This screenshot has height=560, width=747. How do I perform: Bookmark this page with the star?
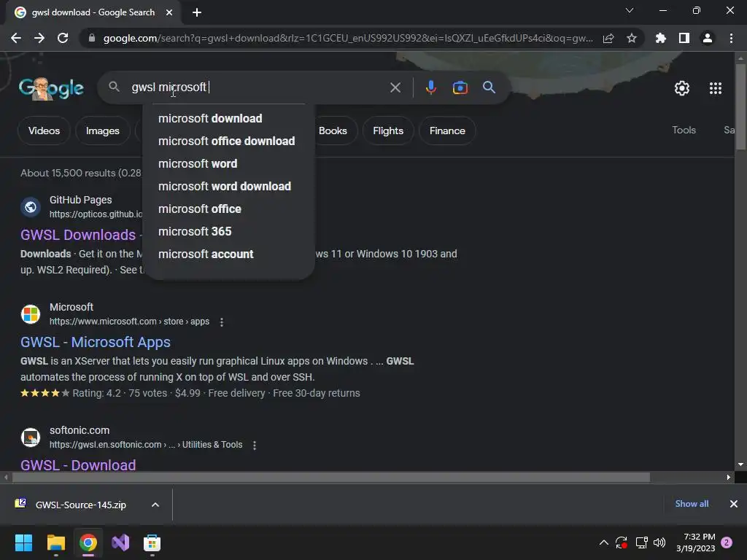tap(632, 38)
